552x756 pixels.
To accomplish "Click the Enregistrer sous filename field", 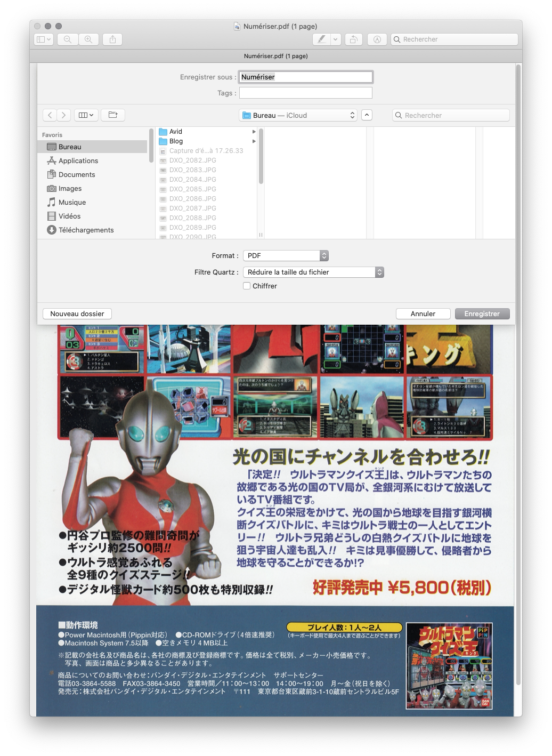I will pos(306,77).
